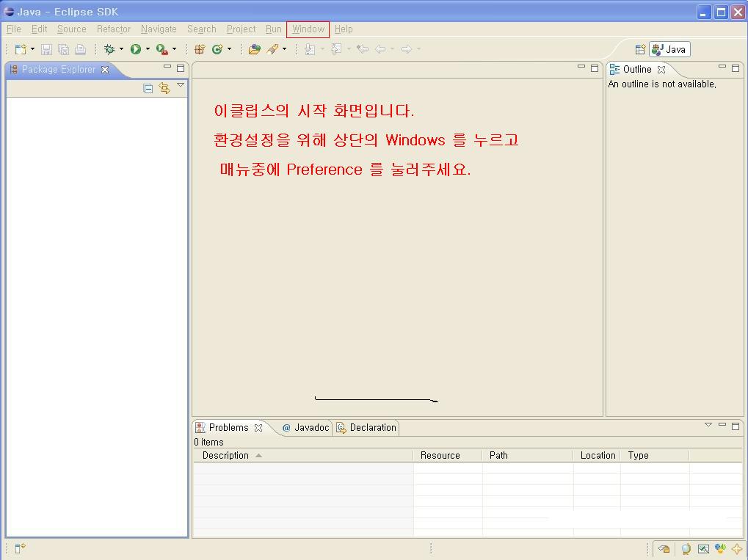This screenshot has height=560, width=748.
Task: Open the File menu
Action: (x=14, y=29)
